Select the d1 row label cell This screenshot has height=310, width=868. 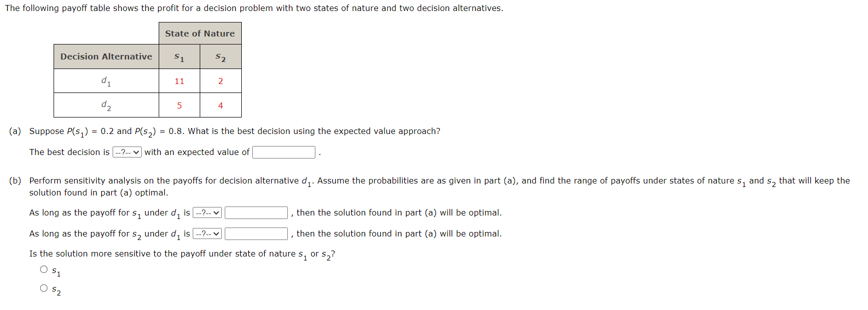tap(106, 81)
